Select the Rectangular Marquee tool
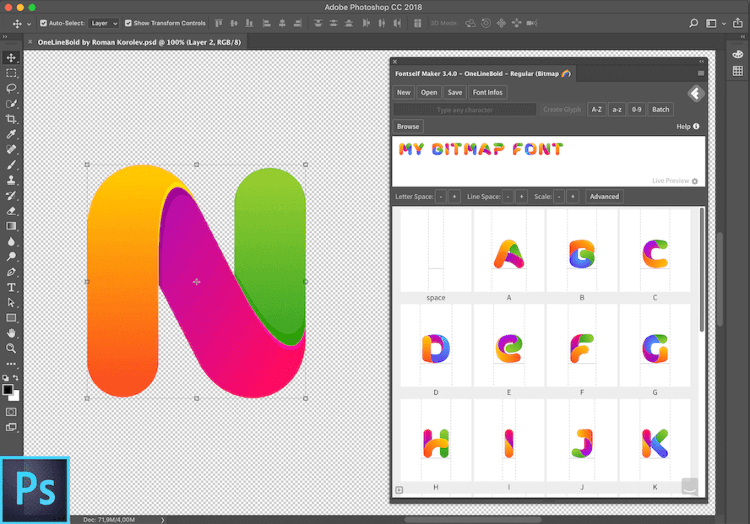The width and height of the screenshot is (750, 524). [11, 73]
